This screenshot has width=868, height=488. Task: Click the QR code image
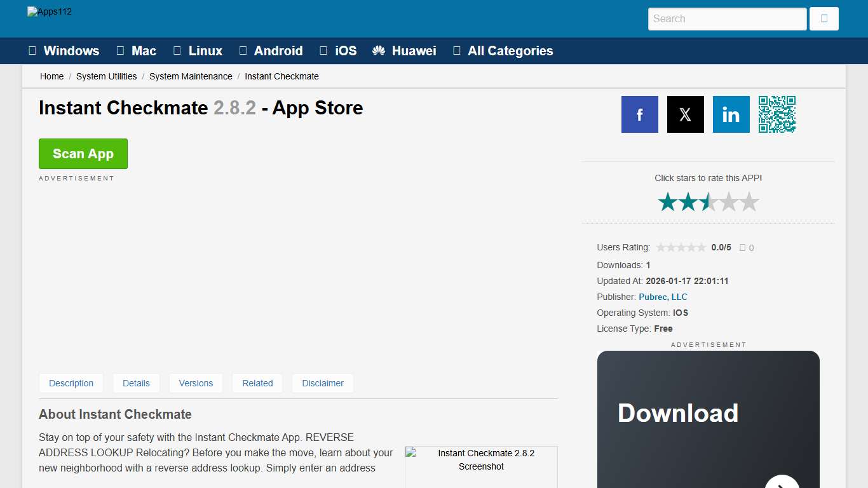776,114
